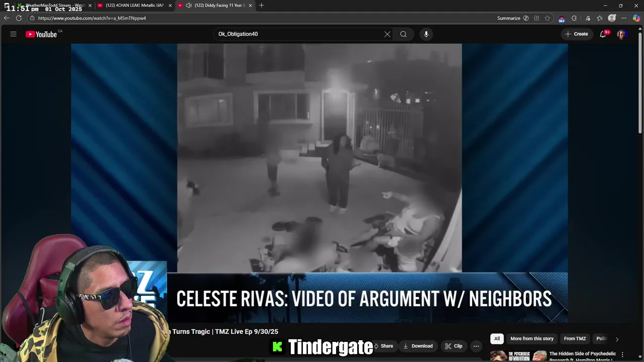Screen dimensions: 644x362
Task: Select the From TMZ chip
Action: (575, 339)
